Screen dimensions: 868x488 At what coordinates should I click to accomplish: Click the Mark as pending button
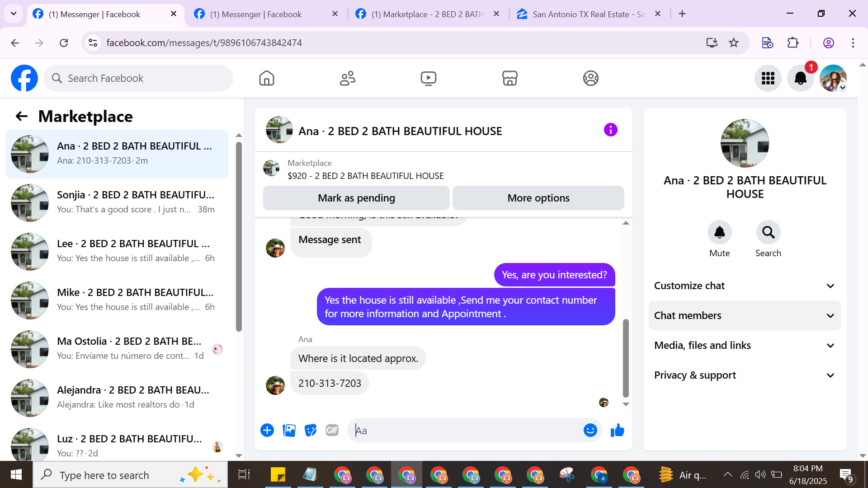tap(356, 198)
